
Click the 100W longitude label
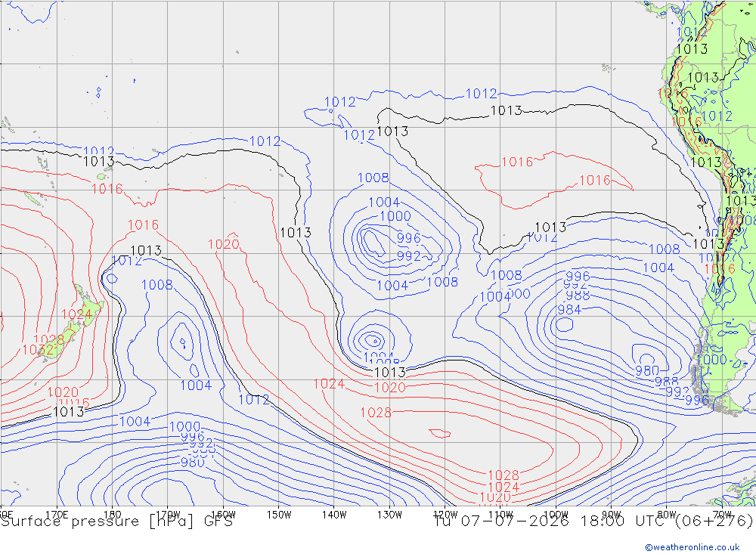[x=556, y=515]
